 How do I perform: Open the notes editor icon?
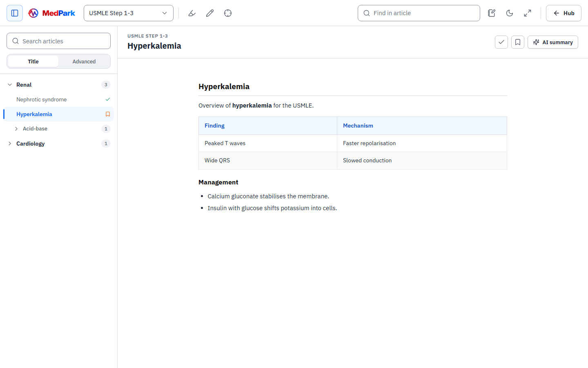click(492, 13)
